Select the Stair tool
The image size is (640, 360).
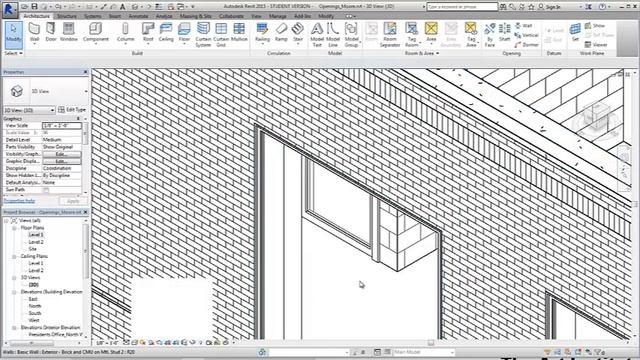tap(298, 33)
